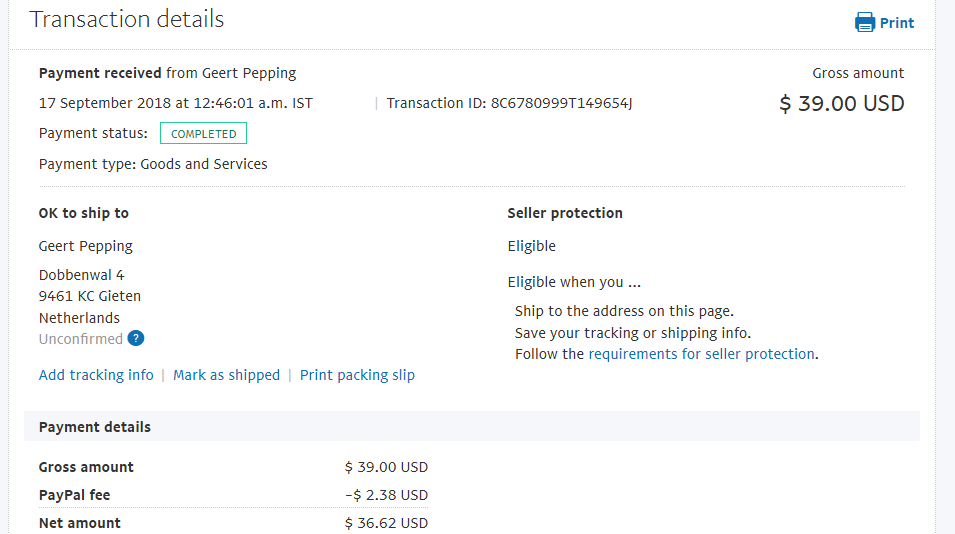
Task: Click the Dobbenwal 4 address line
Action: pos(82,275)
